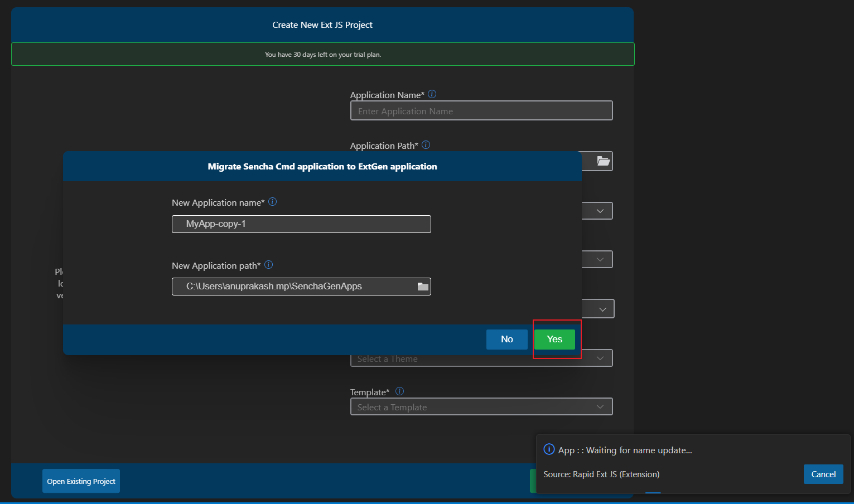
Task: Click the Template info icon
Action: click(399, 391)
